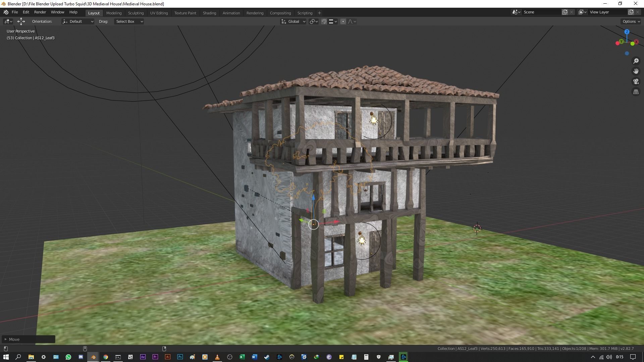Click the X axis on navigation gizmo
This screenshot has height=362, width=644.
(636, 42)
